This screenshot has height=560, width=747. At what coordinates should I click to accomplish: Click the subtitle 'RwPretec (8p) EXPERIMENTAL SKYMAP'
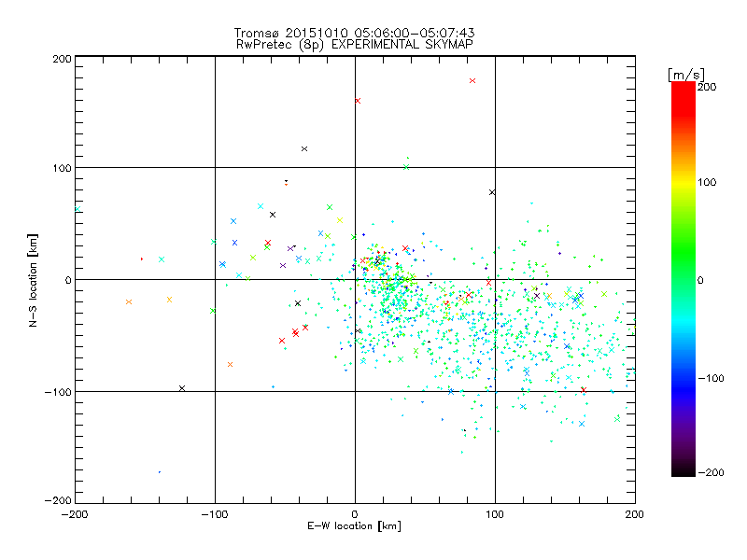click(x=355, y=44)
